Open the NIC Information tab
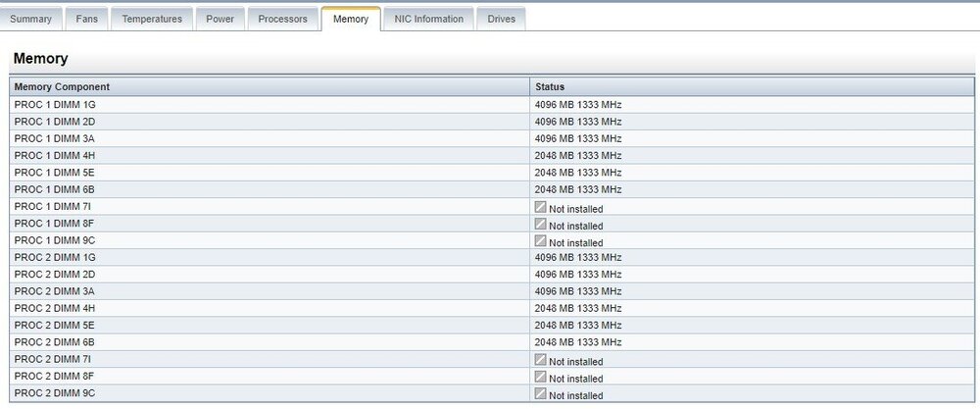 click(x=428, y=19)
